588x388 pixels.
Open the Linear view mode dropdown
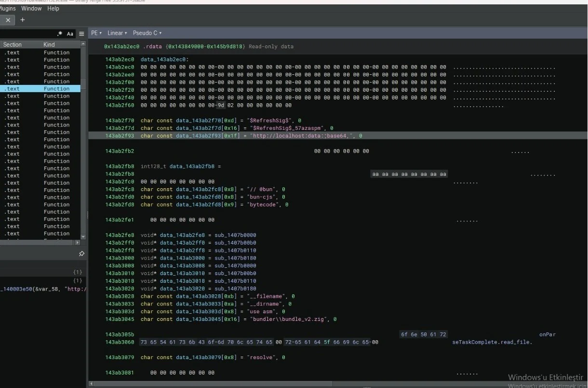pyautogui.click(x=117, y=33)
